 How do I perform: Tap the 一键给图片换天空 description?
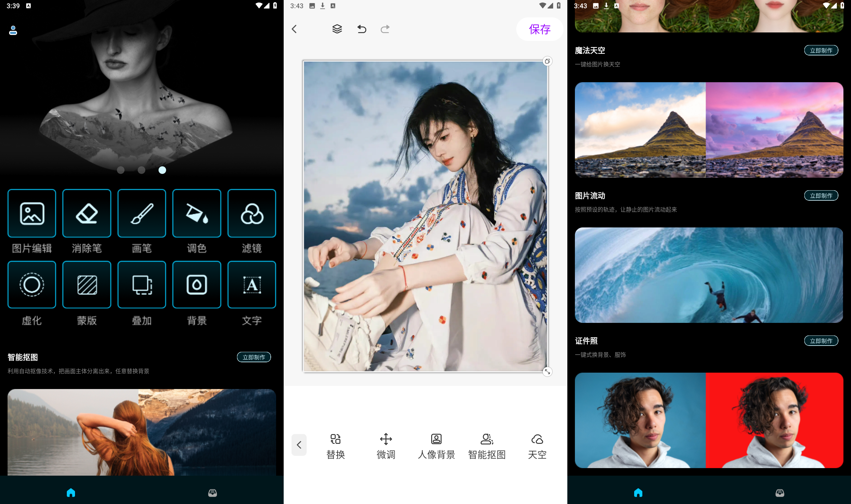[x=598, y=65]
